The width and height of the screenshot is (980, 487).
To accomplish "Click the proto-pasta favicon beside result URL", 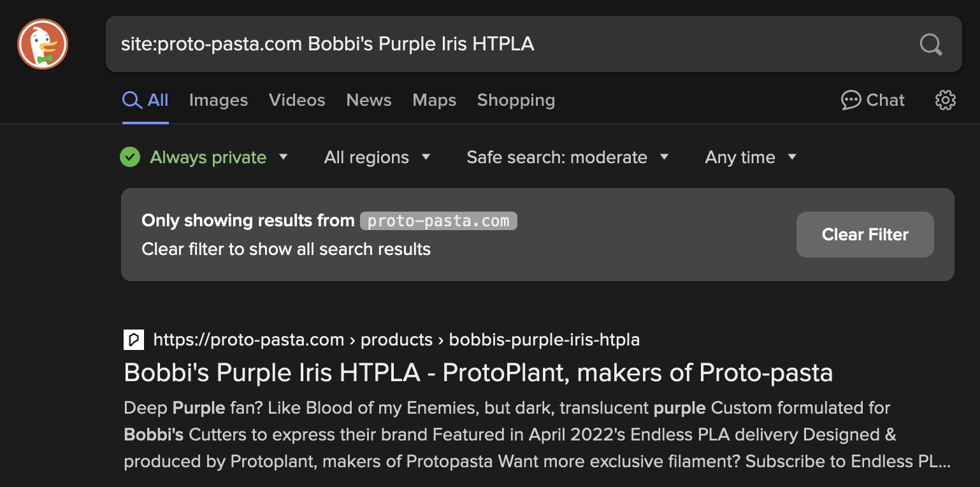I will pyautogui.click(x=134, y=340).
